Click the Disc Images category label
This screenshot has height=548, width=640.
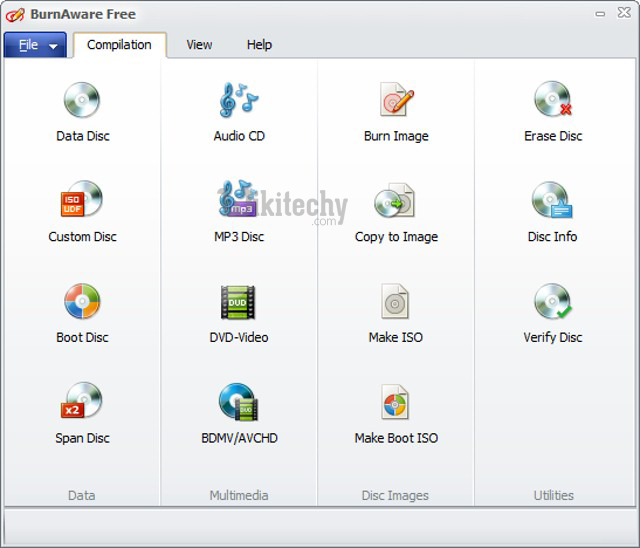pyautogui.click(x=395, y=495)
